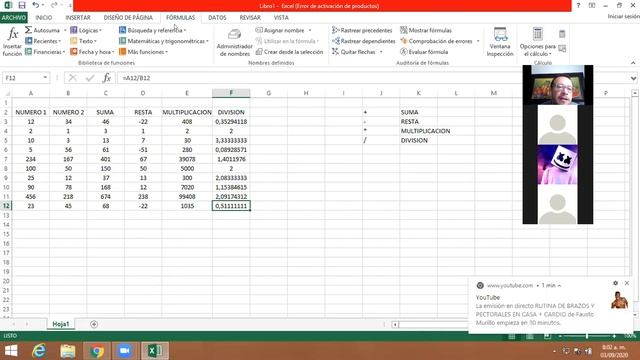
Task: Open the Más funciones icon
Action: 122,52
